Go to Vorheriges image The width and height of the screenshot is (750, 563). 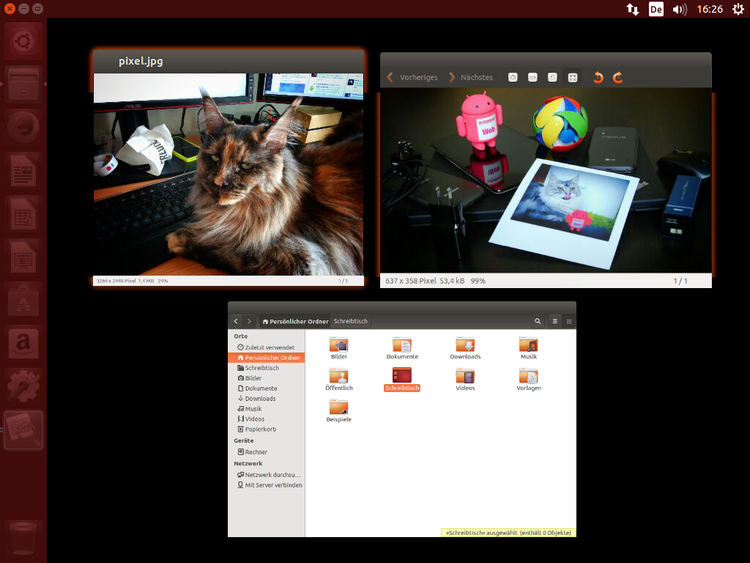[x=412, y=77]
